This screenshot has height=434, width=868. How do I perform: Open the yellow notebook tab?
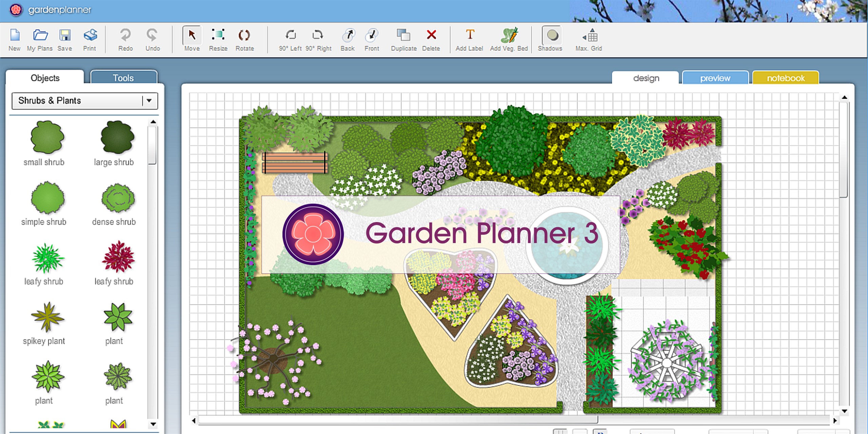(785, 78)
